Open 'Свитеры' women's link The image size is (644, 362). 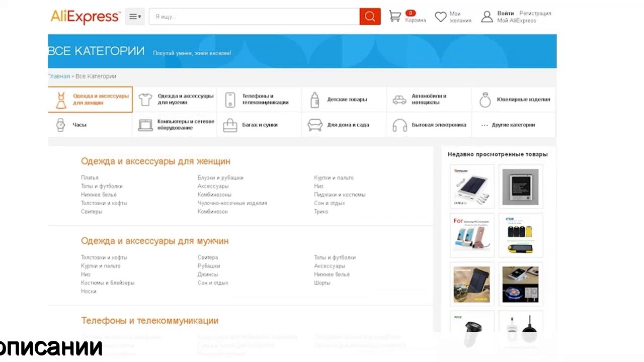click(x=92, y=212)
